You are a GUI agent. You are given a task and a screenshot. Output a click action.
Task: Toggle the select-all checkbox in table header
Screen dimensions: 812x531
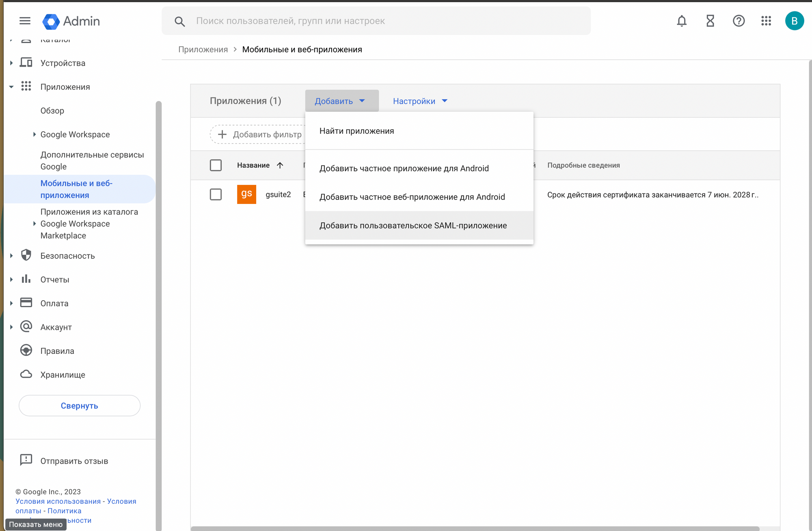click(x=216, y=165)
